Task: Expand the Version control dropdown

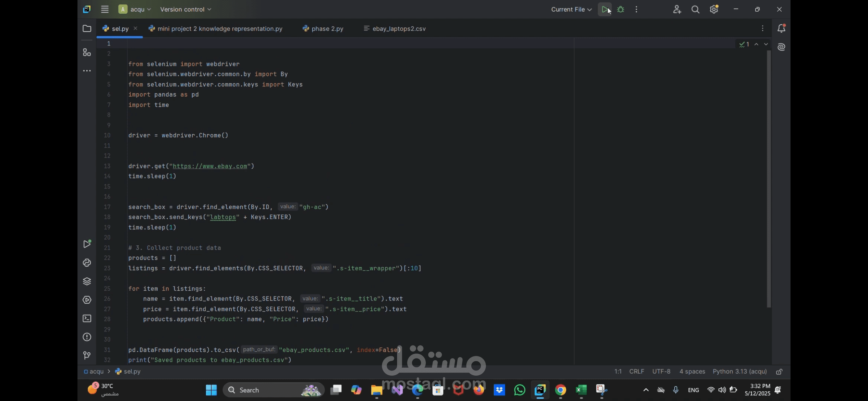Action: [x=185, y=10]
